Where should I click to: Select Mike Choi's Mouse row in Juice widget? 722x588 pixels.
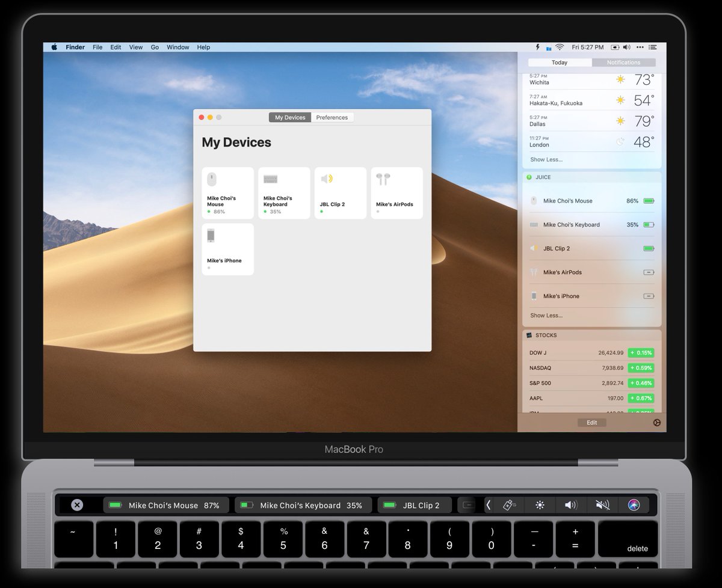[x=592, y=201]
